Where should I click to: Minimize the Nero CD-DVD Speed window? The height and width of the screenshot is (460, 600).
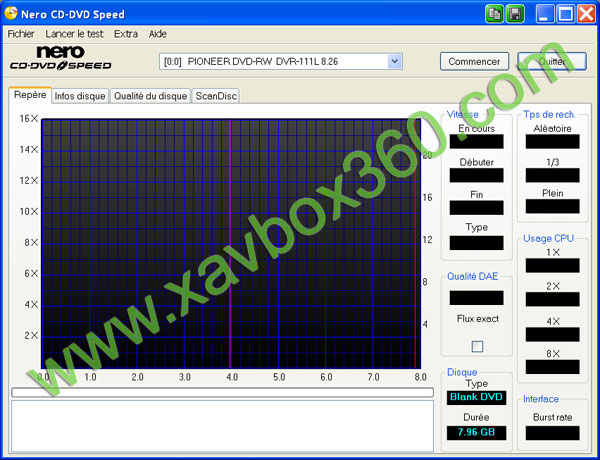point(544,14)
